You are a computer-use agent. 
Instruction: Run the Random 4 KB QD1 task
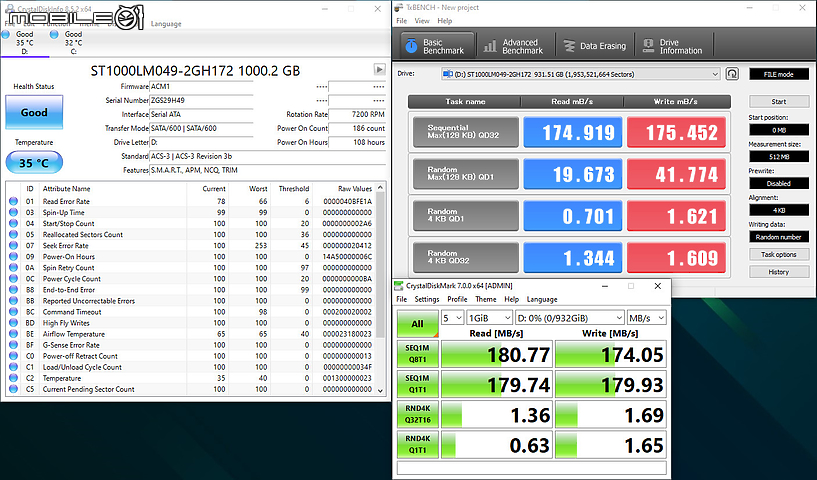click(x=466, y=215)
